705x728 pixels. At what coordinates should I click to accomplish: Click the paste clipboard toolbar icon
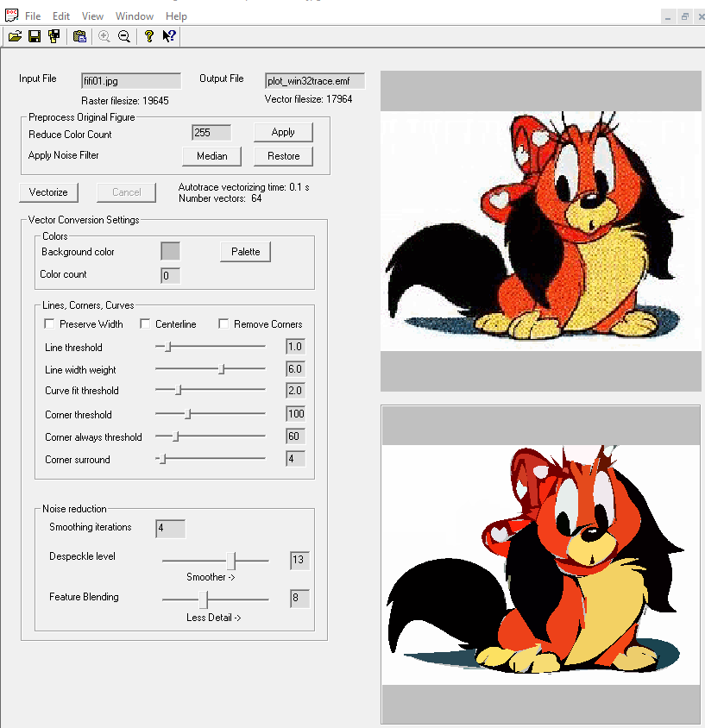(x=80, y=36)
